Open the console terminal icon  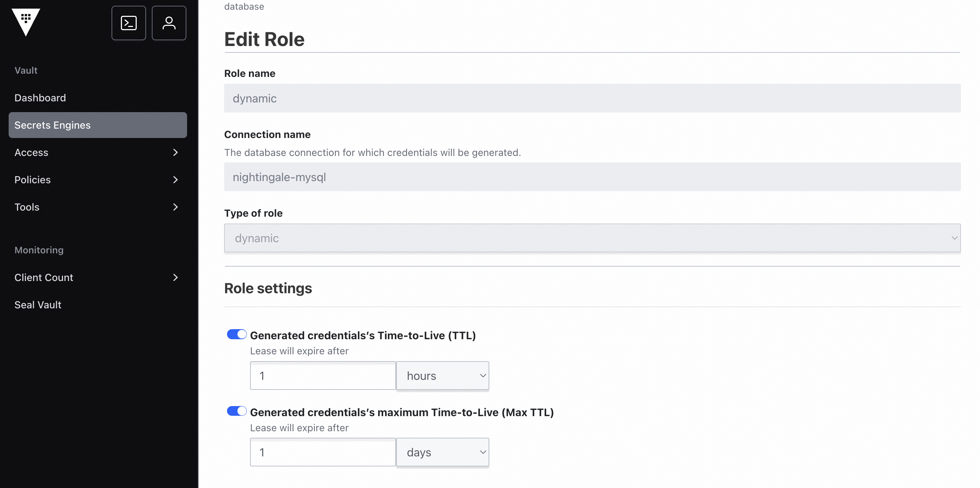(x=128, y=23)
